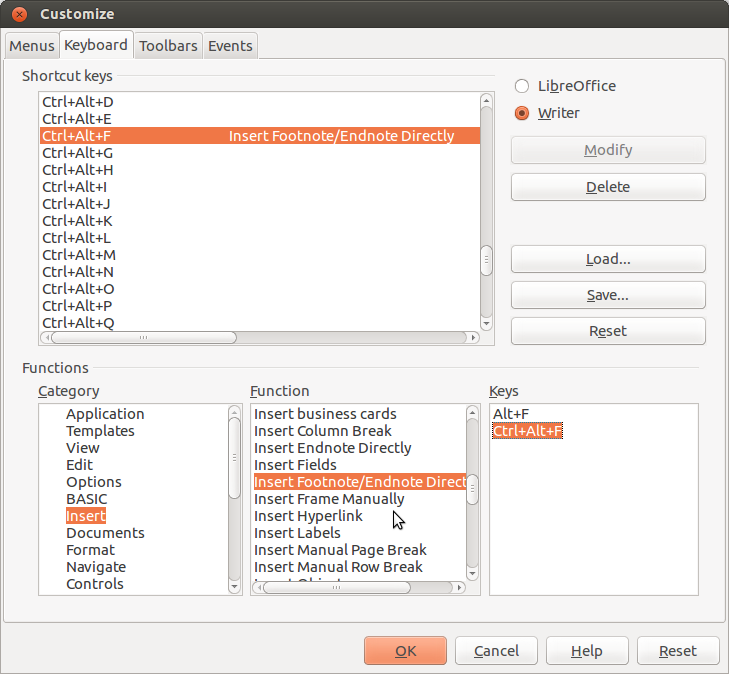Choose the Templates category
The image size is (729, 674).
point(100,431)
